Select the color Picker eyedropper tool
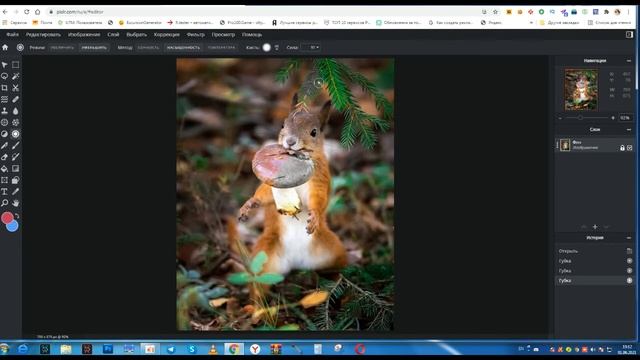Screen dimensions: 640x360 [16, 191]
